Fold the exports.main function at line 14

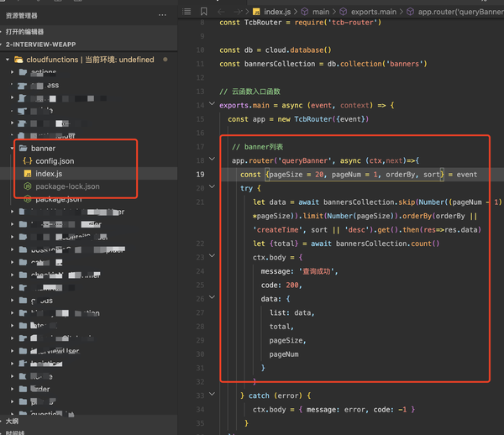point(212,103)
